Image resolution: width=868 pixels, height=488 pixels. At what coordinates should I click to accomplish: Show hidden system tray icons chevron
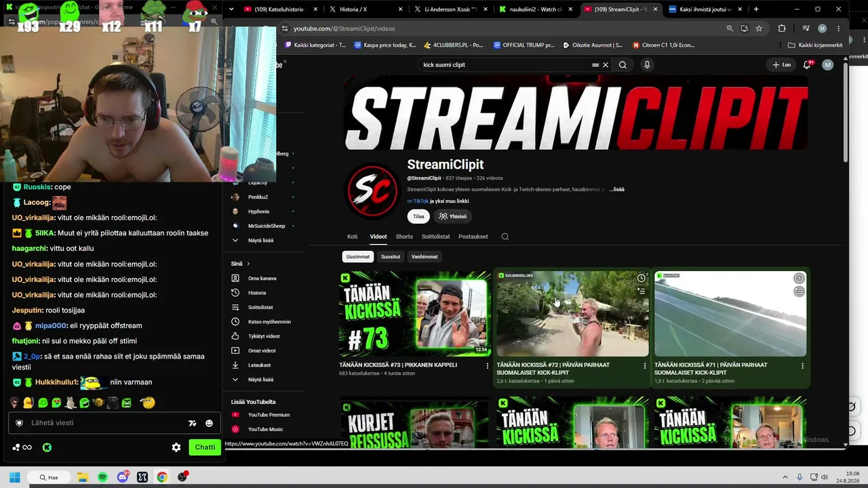(785, 477)
